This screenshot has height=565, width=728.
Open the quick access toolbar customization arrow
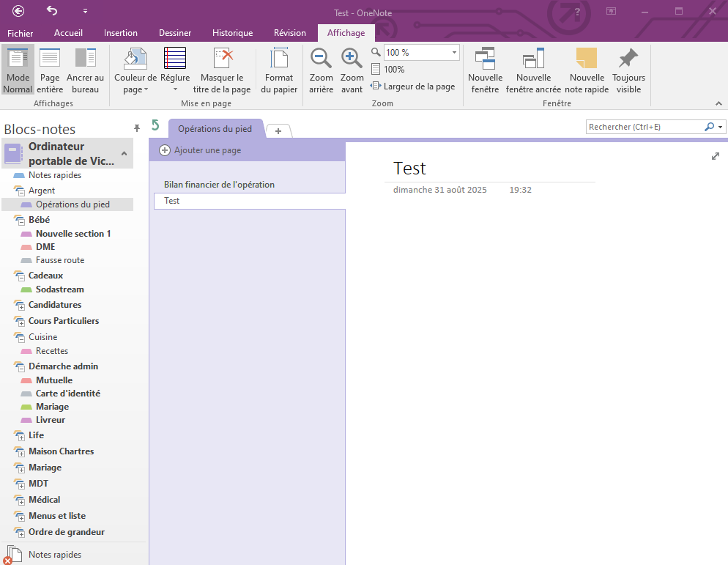[85, 11]
